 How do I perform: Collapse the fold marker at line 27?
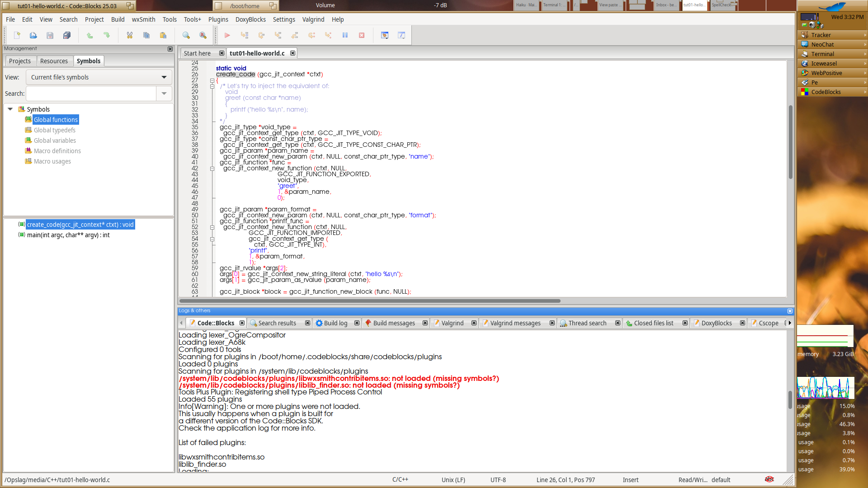[x=212, y=80]
